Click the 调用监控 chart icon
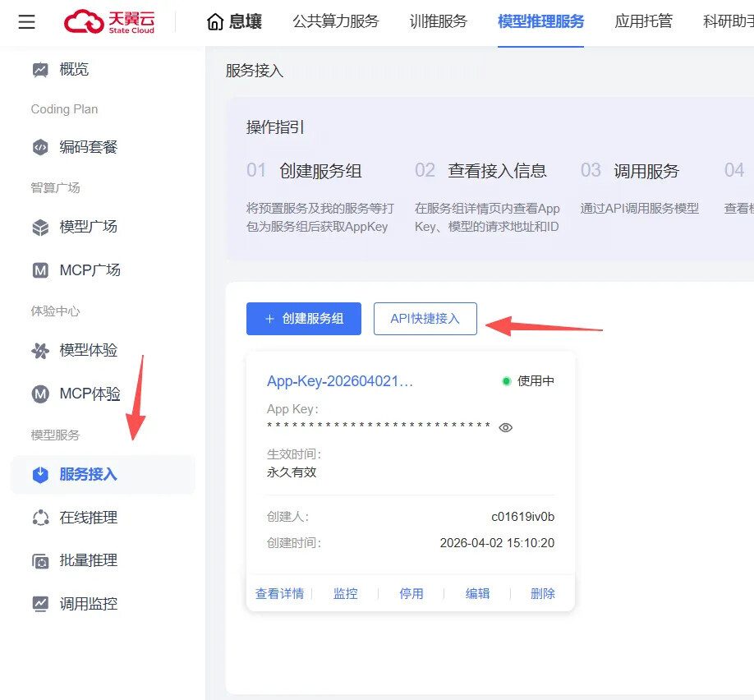This screenshot has width=754, height=700. click(x=40, y=604)
